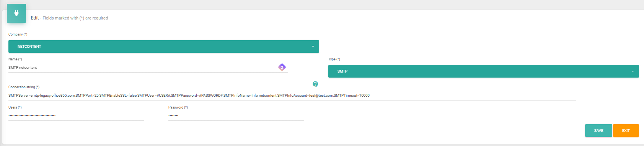The height and width of the screenshot is (146, 644).
Task: Click the plug connector icon in header
Action: coord(16,13)
